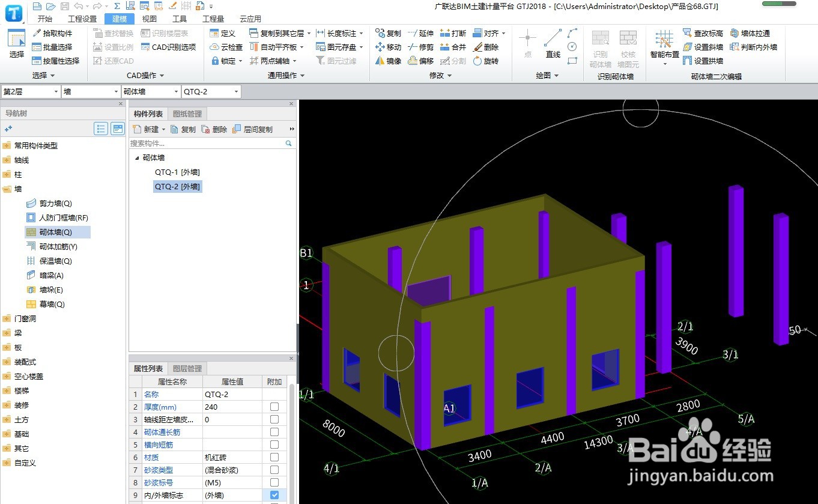Click 层间复制 in component list toolbar
818x504 pixels.
pos(252,129)
